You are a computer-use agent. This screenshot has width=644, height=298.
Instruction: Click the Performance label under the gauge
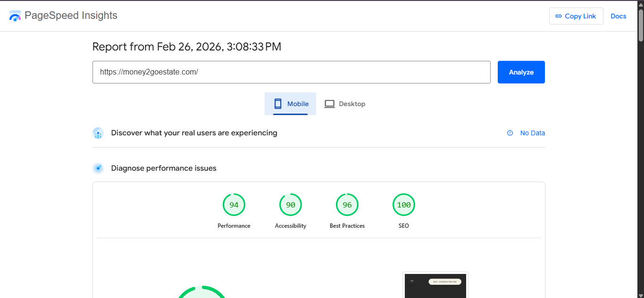click(x=234, y=226)
